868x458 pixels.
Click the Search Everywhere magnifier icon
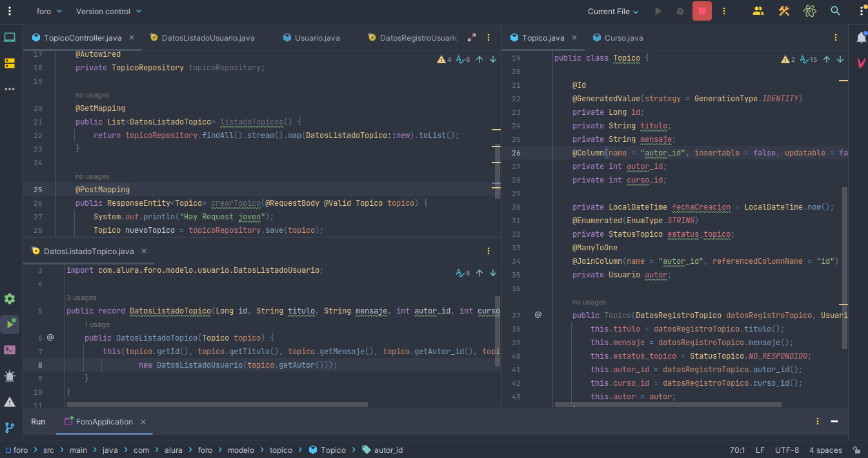836,11
